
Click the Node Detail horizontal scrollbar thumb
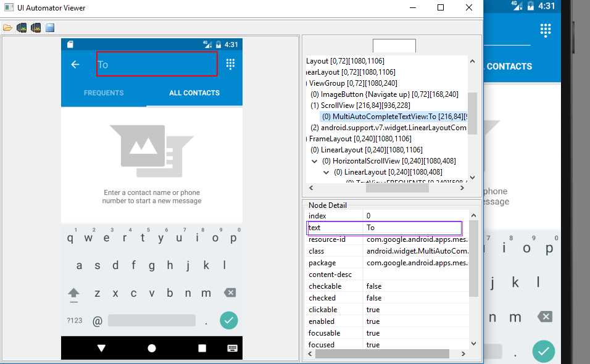[x=382, y=354]
